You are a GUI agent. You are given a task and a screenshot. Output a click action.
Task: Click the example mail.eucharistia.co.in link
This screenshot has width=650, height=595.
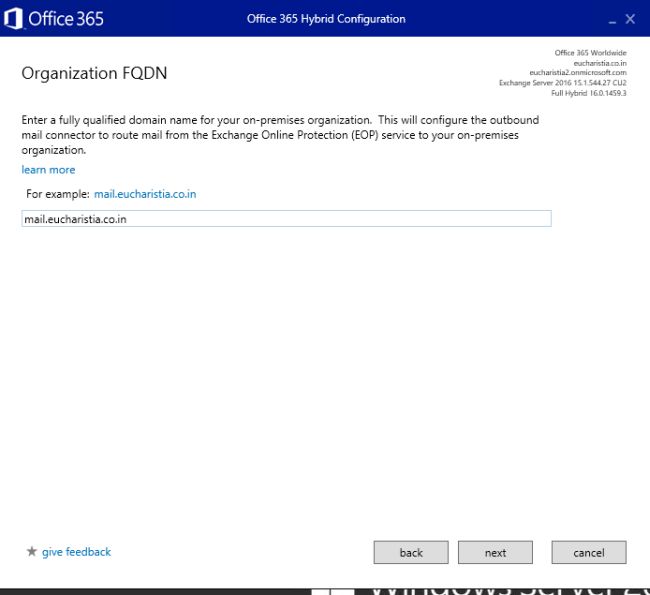[x=145, y=194]
